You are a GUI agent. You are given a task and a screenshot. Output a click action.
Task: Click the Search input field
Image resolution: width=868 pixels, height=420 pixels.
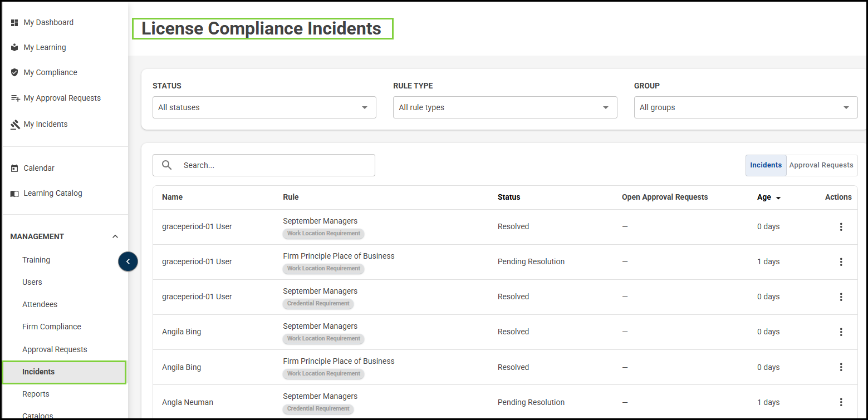click(264, 165)
